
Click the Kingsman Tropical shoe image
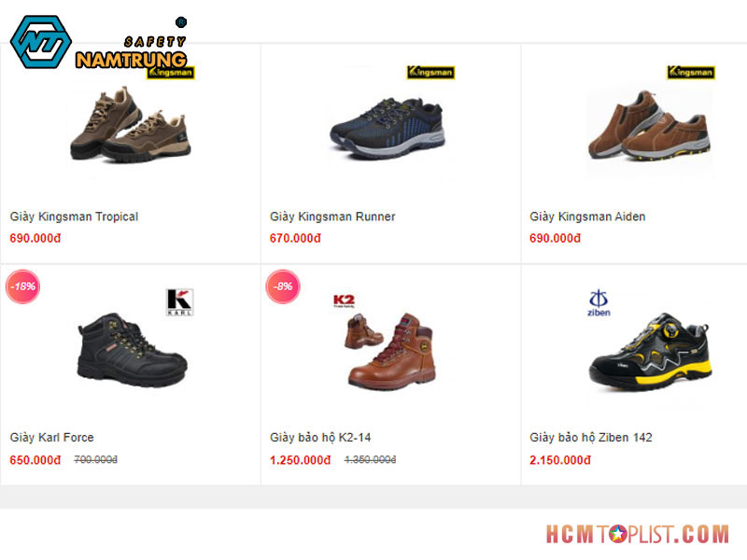click(x=130, y=124)
